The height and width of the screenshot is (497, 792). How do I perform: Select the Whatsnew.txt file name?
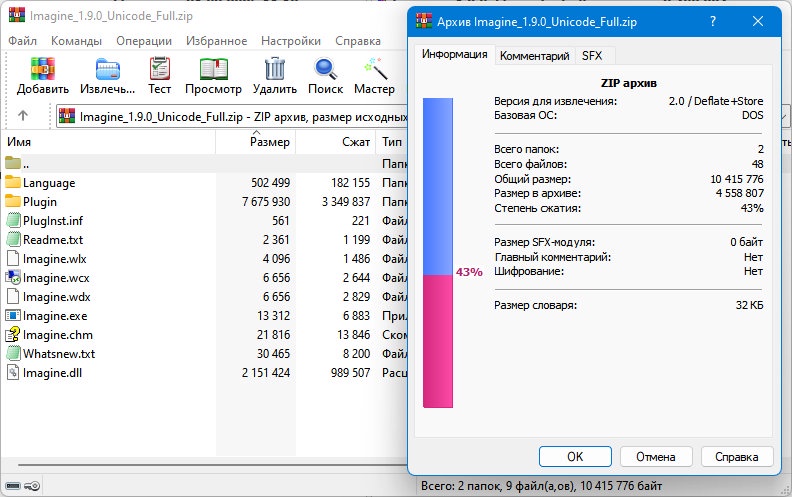(x=59, y=354)
